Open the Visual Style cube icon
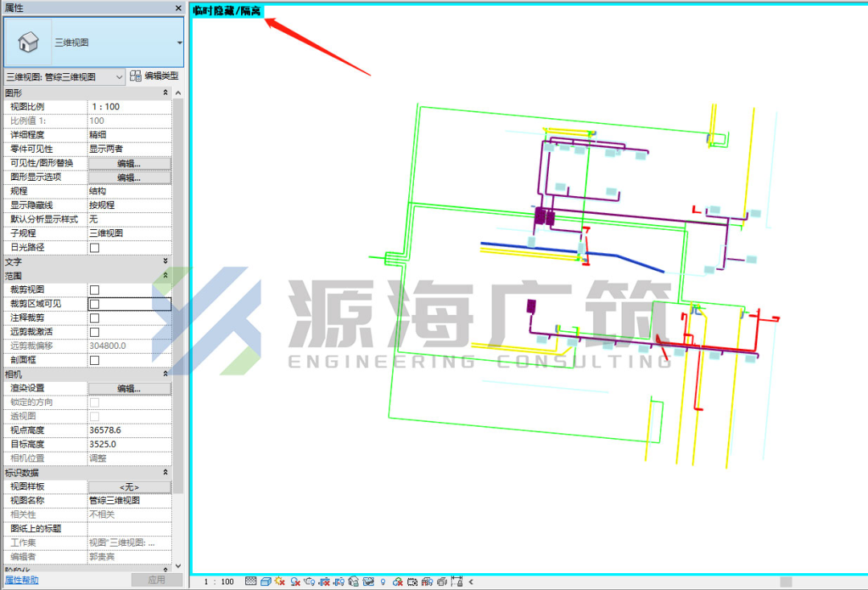 coord(266,581)
